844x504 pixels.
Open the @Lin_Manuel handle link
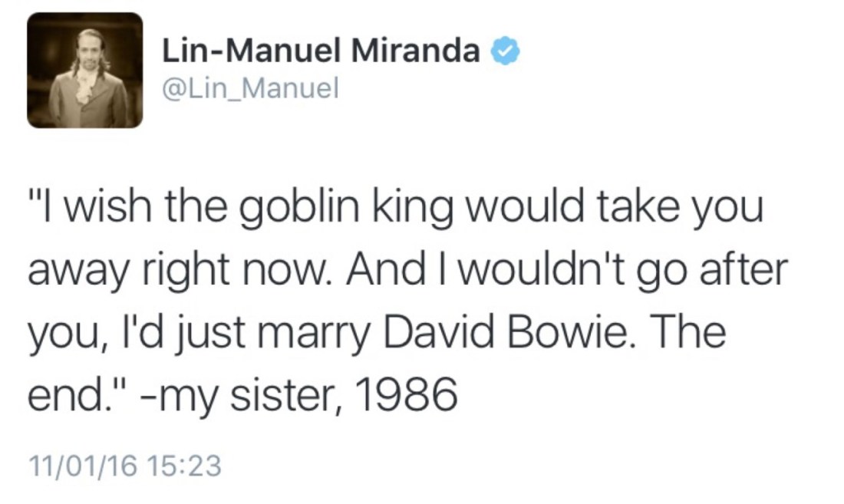pos(250,91)
